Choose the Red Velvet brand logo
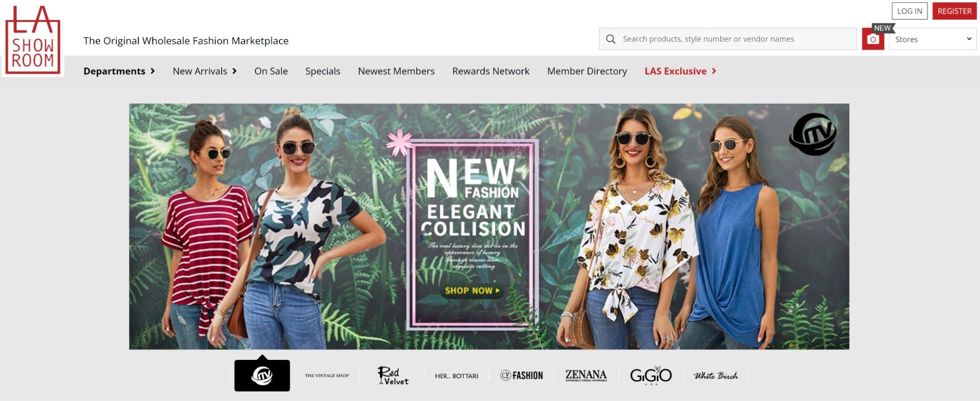Screen dimensions: 980x401 pyautogui.click(x=393, y=376)
